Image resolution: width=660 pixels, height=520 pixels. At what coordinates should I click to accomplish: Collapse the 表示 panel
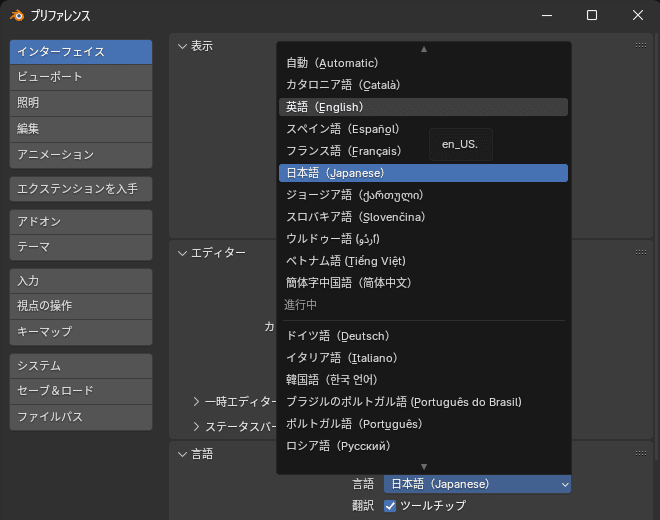pyautogui.click(x=182, y=46)
